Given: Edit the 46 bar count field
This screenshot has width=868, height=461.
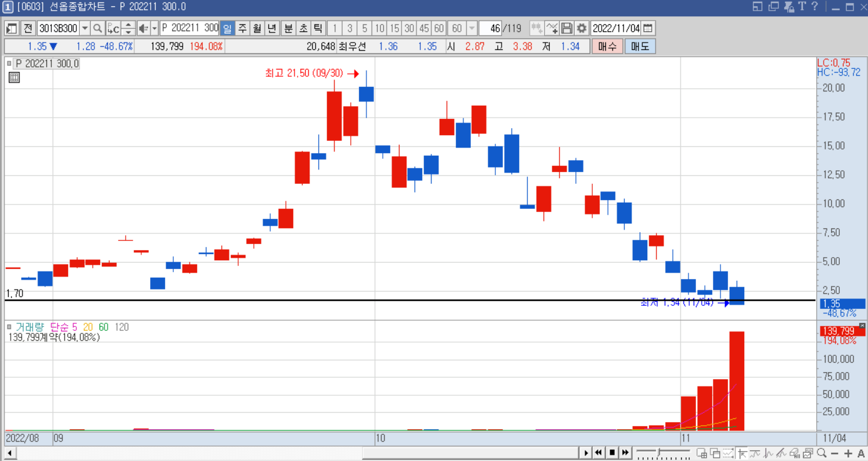Looking at the screenshot, I should (492, 28).
